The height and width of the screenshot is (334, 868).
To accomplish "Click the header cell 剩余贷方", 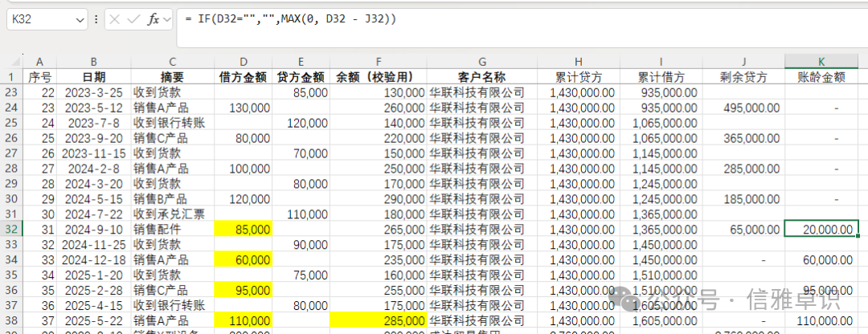I will click(743, 76).
